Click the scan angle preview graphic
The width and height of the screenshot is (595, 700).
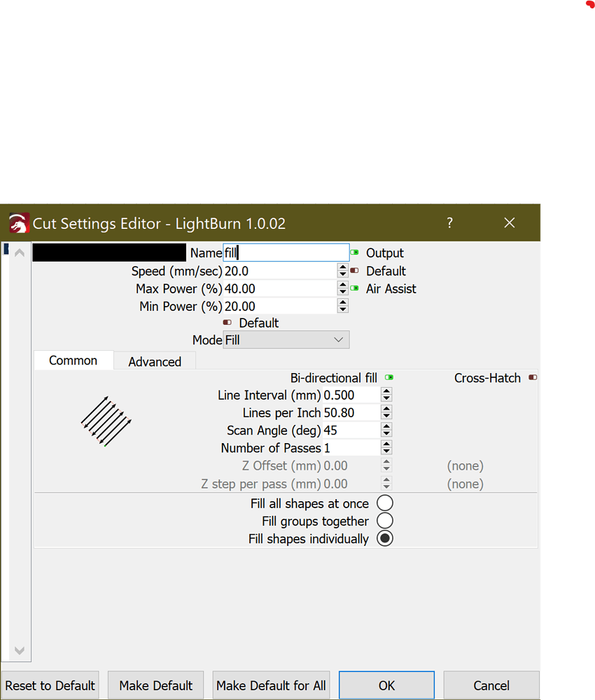click(x=105, y=420)
